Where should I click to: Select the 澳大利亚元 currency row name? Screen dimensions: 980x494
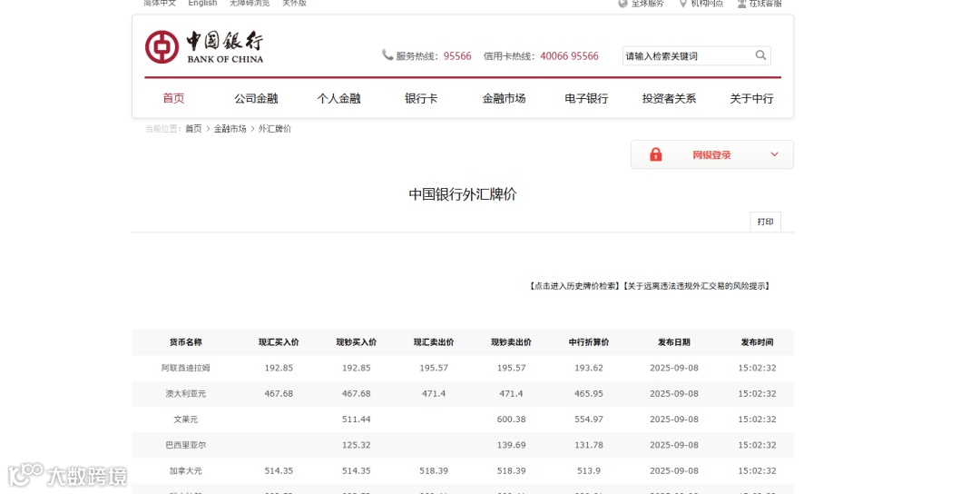click(x=186, y=393)
